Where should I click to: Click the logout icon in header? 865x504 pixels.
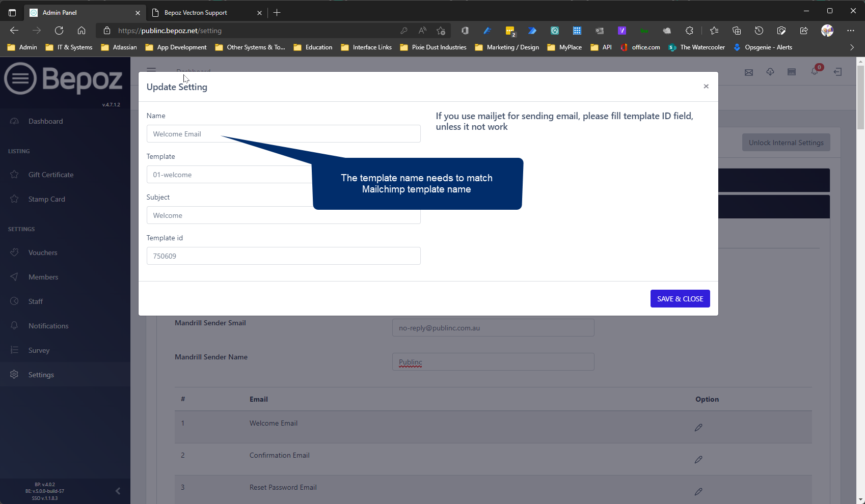click(x=837, y=72)
